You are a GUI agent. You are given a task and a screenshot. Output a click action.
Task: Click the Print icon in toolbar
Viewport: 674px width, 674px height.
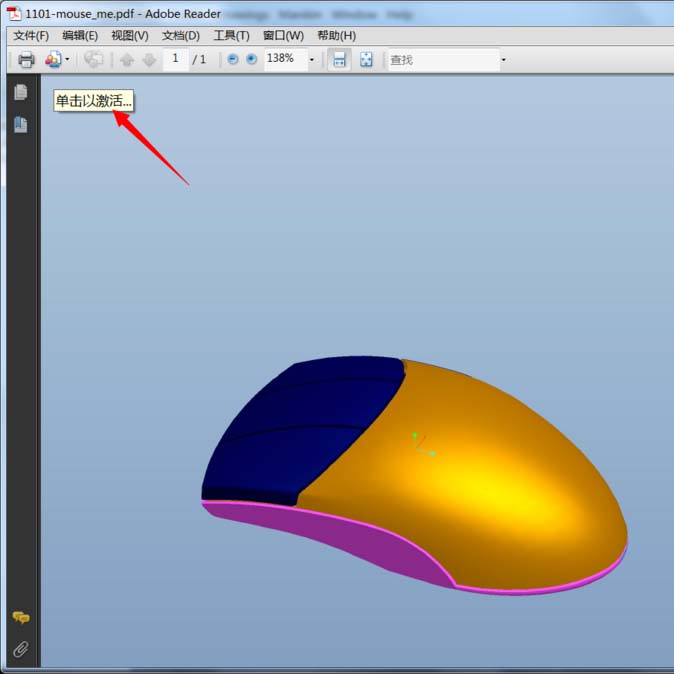(x=26, y=60)
